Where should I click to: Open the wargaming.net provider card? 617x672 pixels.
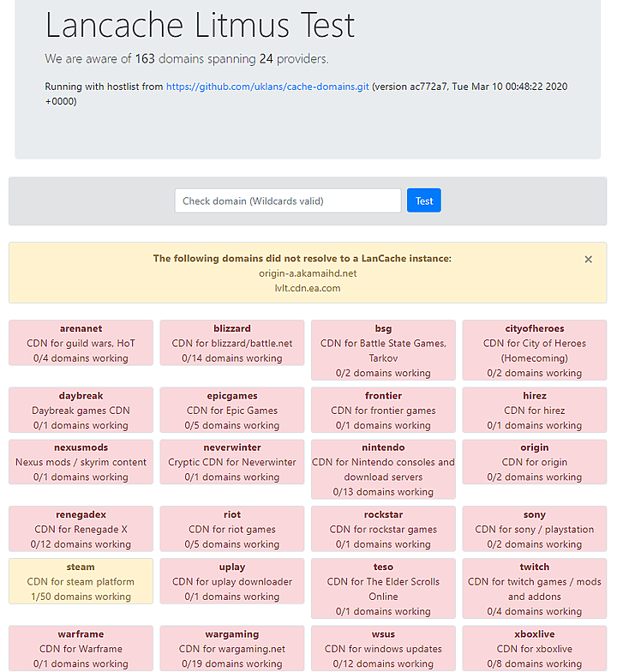(232, 648)
